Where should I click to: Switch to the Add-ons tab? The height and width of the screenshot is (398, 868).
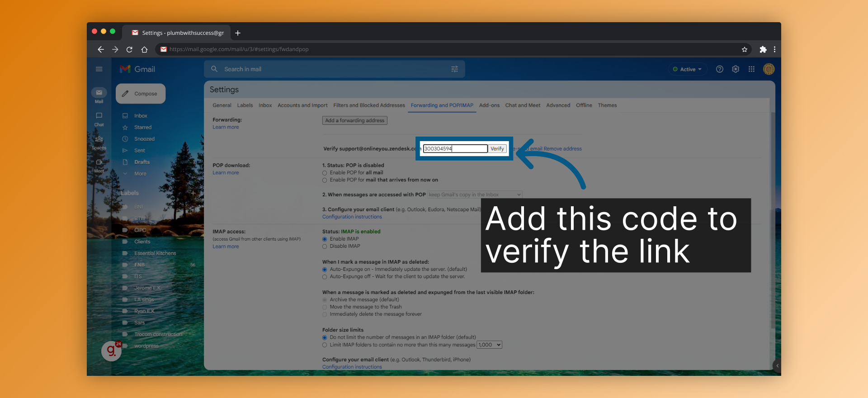(489, 105)
